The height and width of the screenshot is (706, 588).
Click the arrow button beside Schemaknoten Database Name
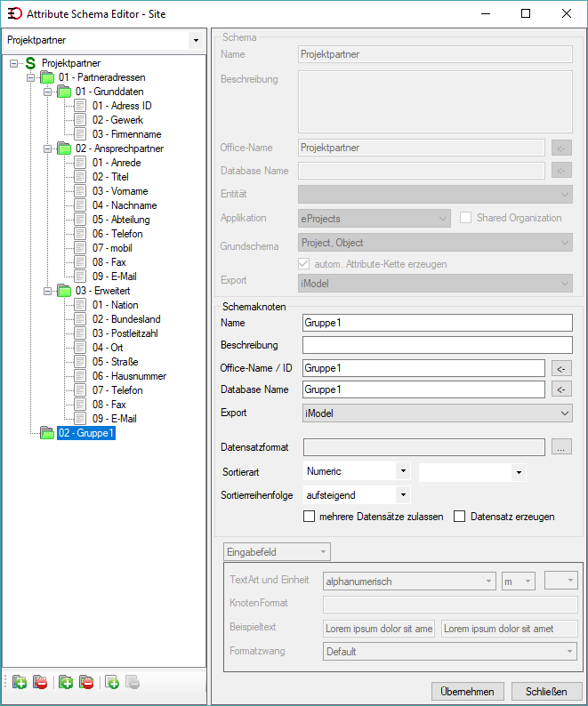[x=561, y=389]
